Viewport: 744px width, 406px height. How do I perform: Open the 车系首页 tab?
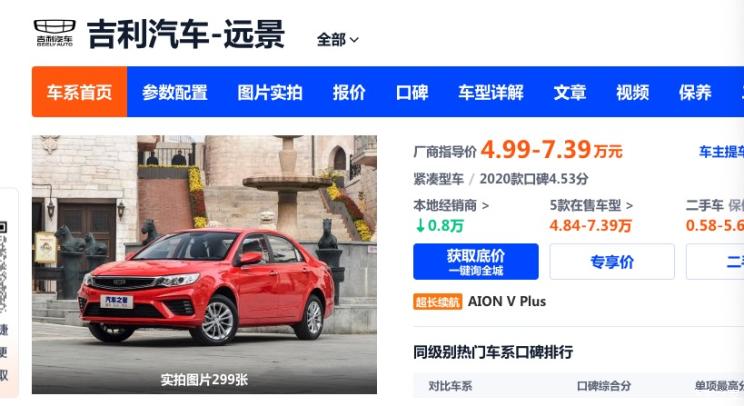pos(79,92)
